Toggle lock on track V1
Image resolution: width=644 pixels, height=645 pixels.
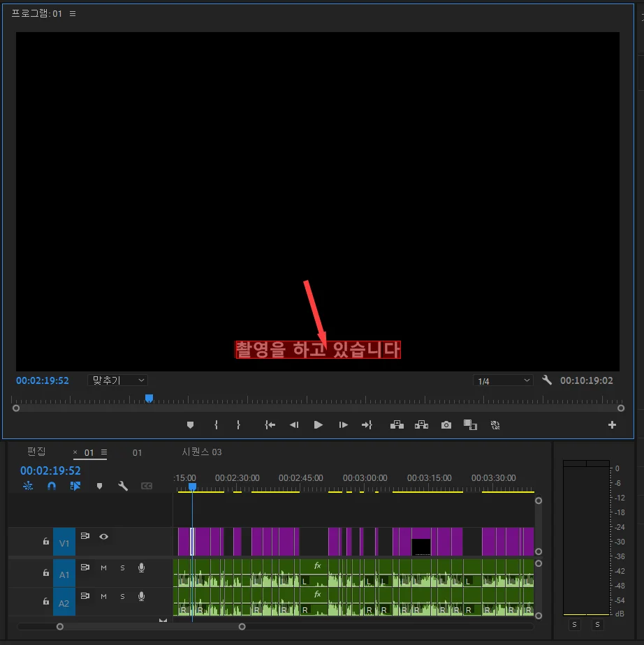point(45,542)
